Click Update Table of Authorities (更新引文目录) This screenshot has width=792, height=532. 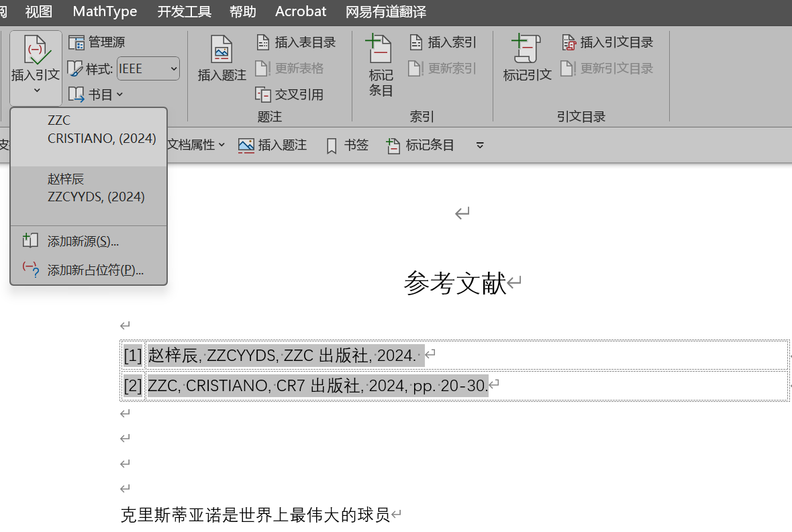pyautogui.click(x=607, y=68)
